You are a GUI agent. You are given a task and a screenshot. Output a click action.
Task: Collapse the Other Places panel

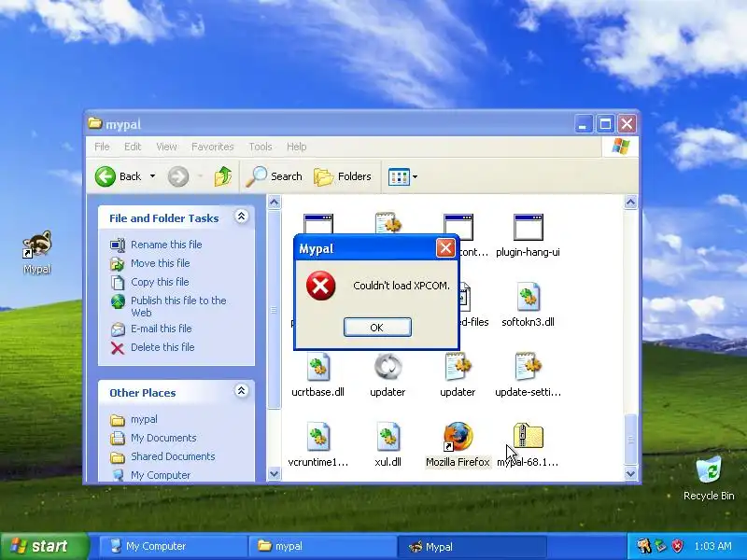point(242,391)
